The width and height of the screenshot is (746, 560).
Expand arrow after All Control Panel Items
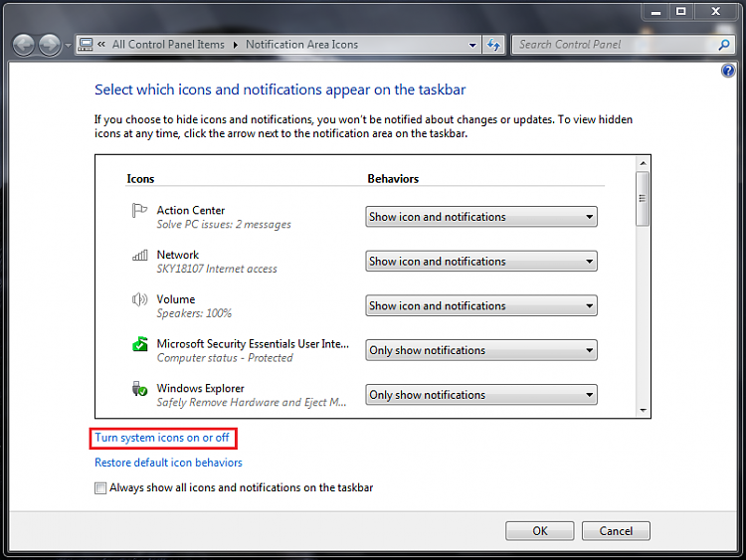point(235,45)
